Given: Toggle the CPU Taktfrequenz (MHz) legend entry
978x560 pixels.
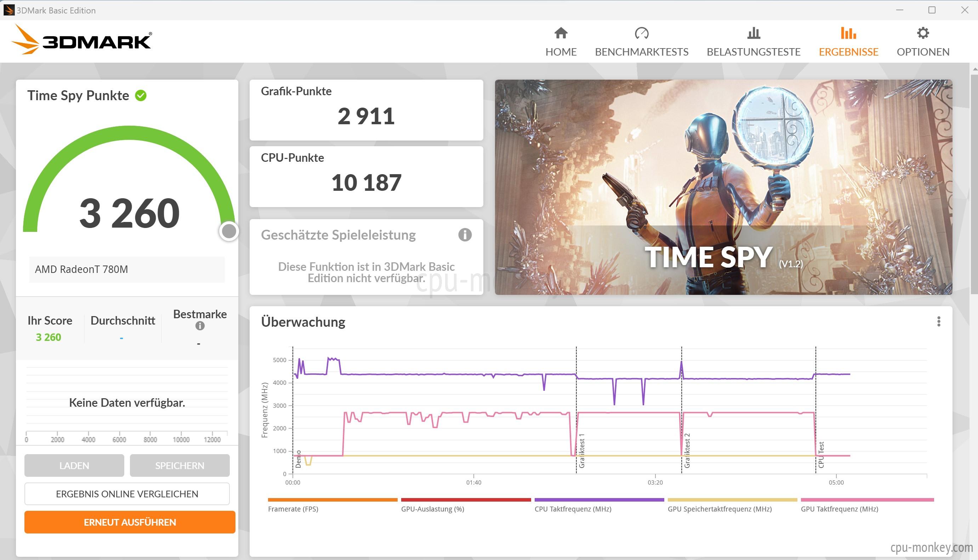Looking at the screenshot, I should pyautogui.click(x=599, y=505).
